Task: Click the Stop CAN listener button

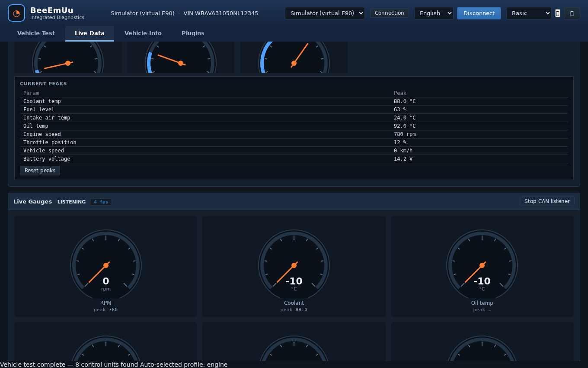Action: point(547,201)
